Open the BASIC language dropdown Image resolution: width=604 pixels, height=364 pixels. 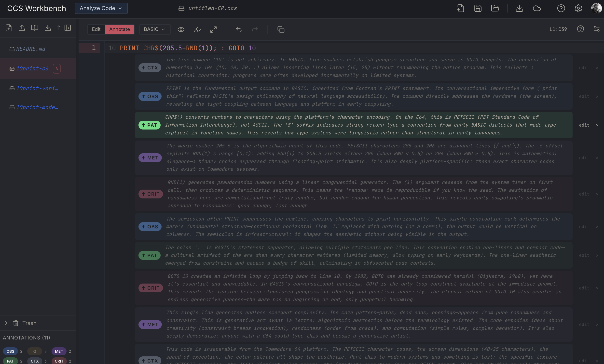pyautogui.click(x=154, y=29)
